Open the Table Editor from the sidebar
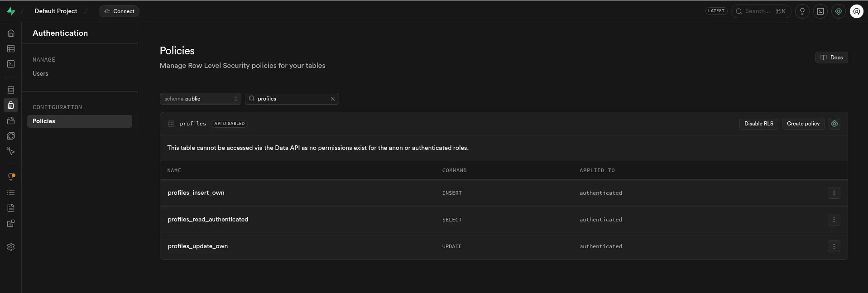868x293 pixels. [11, 48]
